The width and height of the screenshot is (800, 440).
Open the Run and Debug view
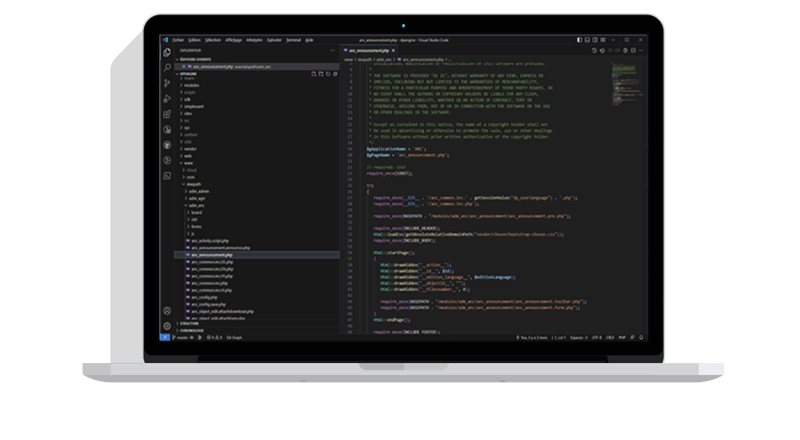point(167,99)
